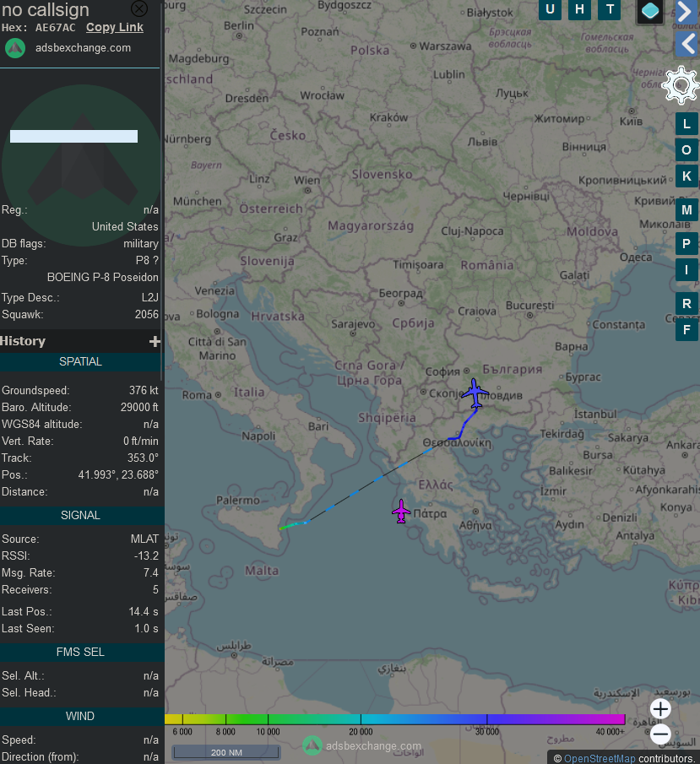Click the position value 41.993°, 23.688°
The width and height of the screenshot is (700, 764).
[118, 474]
